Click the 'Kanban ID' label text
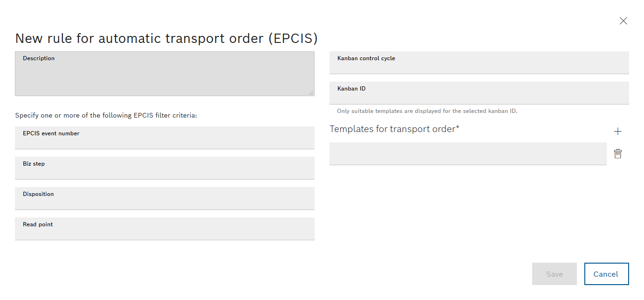 (351, 89)
